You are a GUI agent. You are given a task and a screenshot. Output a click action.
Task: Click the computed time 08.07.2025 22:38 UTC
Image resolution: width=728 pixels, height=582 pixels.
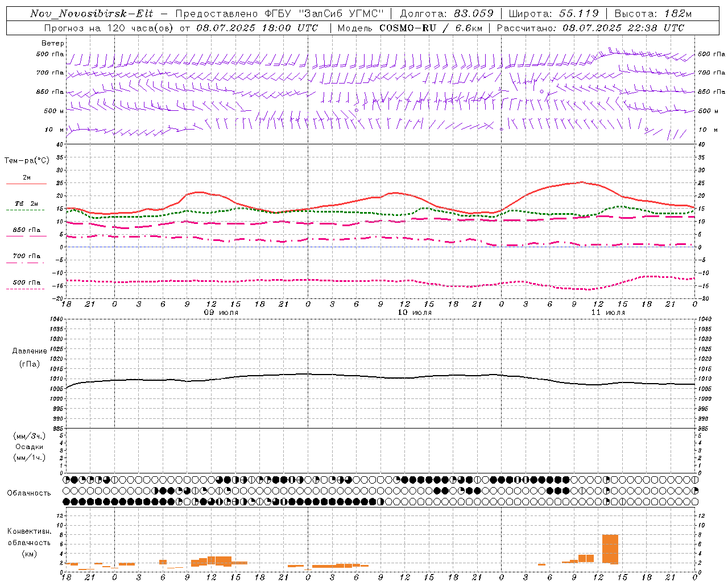pyautogui.click(x=623, y=28)
